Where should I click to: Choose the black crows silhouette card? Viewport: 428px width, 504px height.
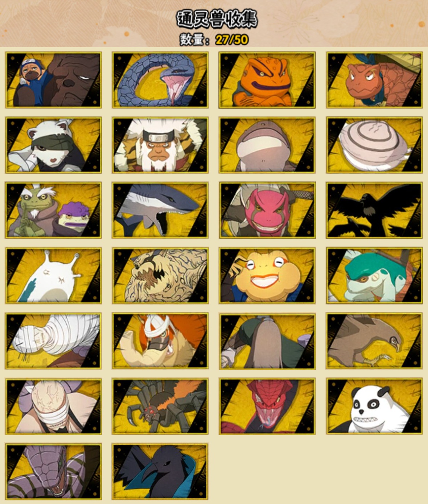tap(374, 210)
